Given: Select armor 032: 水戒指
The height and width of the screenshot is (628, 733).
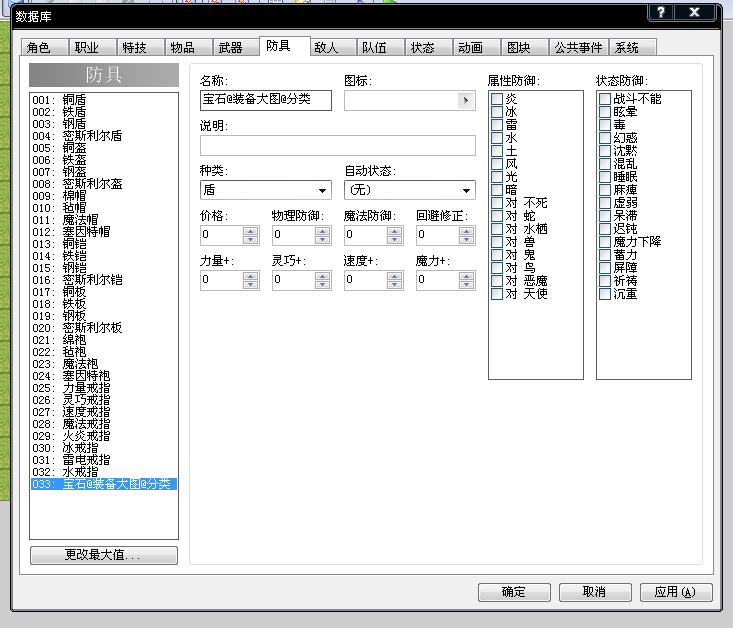Looking at the screenshot, I should pos(103,472).
